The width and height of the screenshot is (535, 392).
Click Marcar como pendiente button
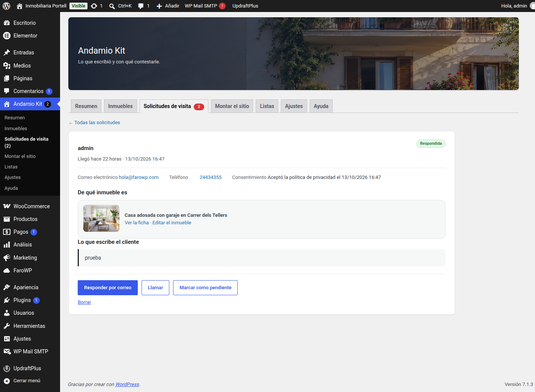point(205,288)
